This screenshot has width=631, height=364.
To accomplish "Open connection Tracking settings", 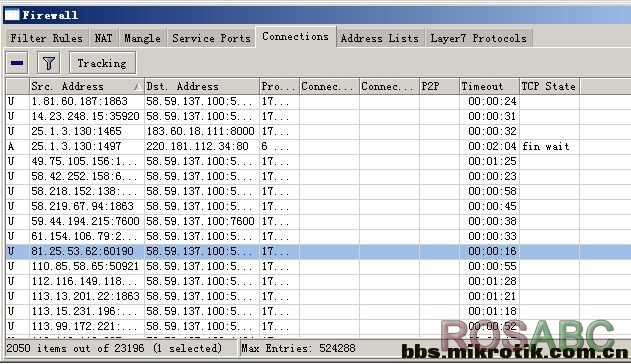I will click(x=102, y=63).
